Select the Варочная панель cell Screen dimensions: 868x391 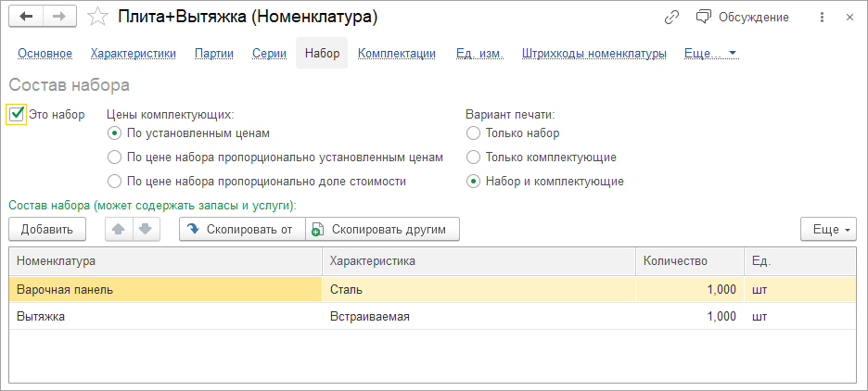coord(165,289)
